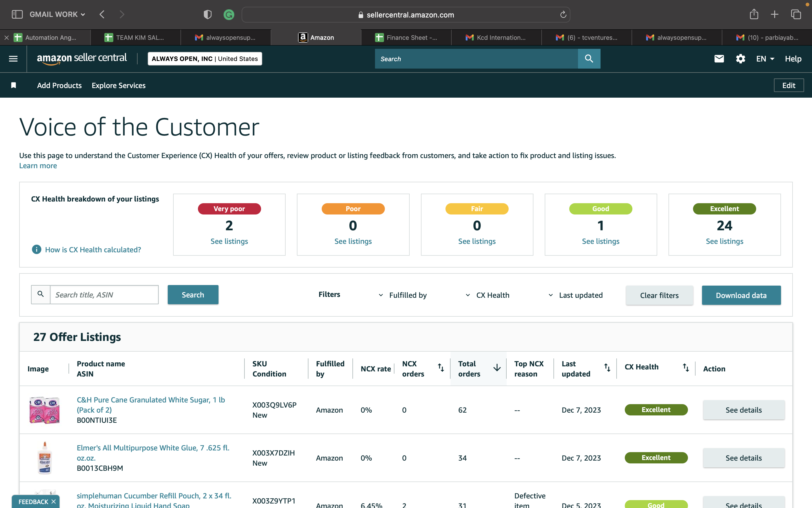
Task: Click the Safari share icon
Action: coord(754,14)
